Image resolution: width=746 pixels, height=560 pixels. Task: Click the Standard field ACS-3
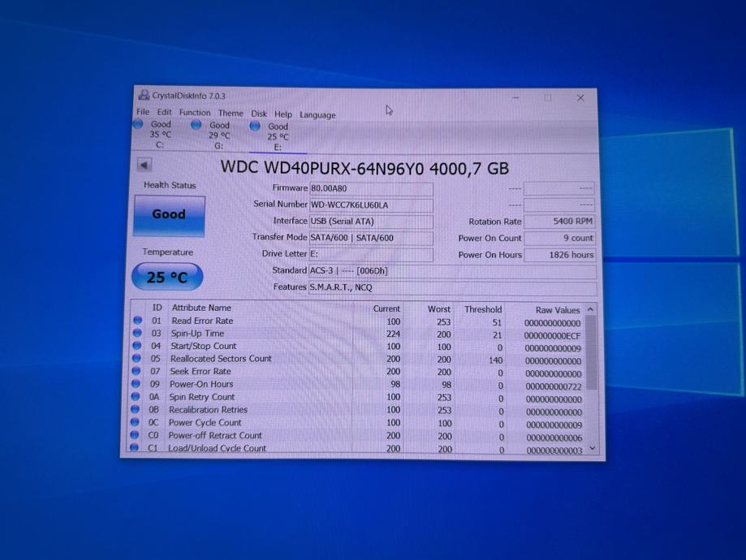click(452, 271)
